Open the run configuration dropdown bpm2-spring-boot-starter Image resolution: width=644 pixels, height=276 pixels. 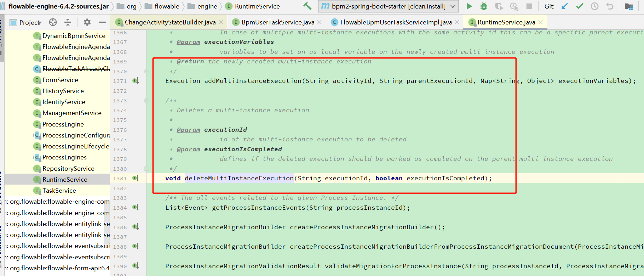pos(389,6)
